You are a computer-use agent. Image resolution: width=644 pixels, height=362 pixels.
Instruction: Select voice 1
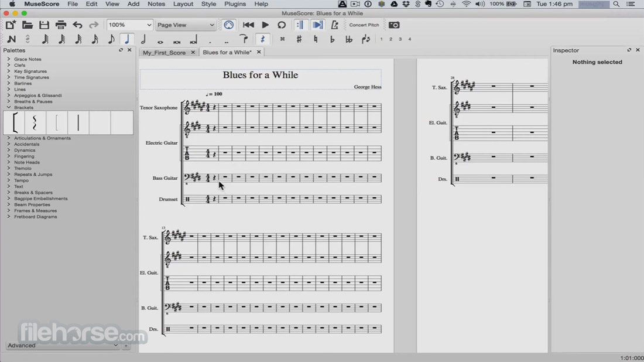pyautogui.click(x=381, y=39)
